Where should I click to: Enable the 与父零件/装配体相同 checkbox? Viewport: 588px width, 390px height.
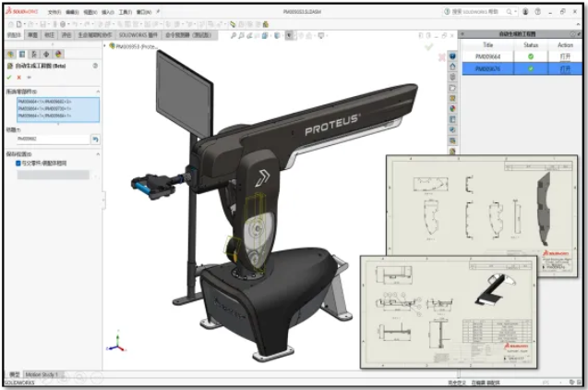pyautogui.click(x=18, y=163)
